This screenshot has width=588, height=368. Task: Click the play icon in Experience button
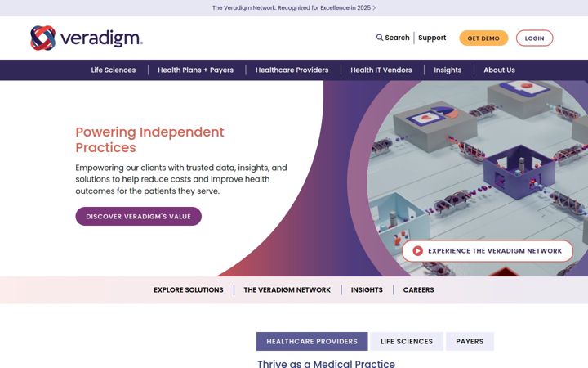click(418, 251)
